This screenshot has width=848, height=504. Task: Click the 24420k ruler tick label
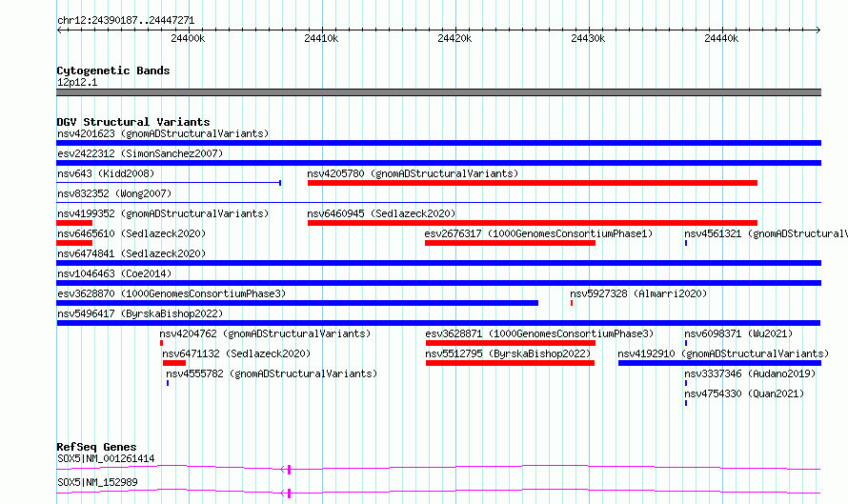pyautogui.click(x=454, y=38)
